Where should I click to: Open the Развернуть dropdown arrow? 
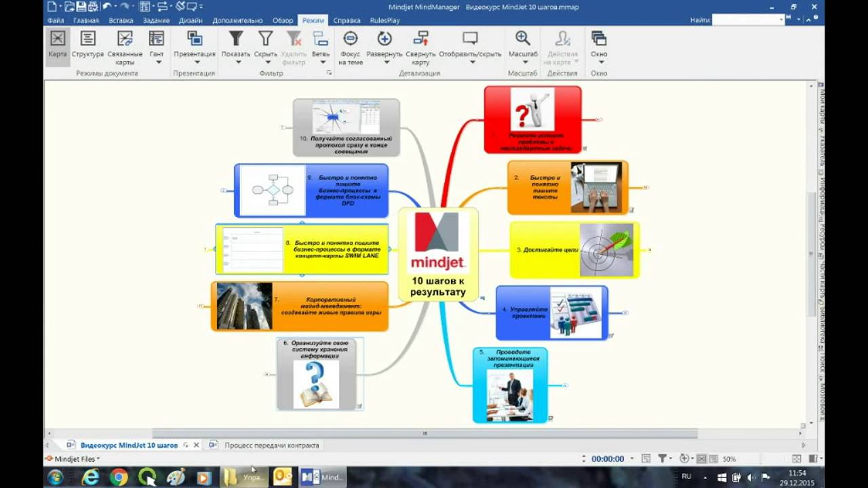click(x=387, y=62)
